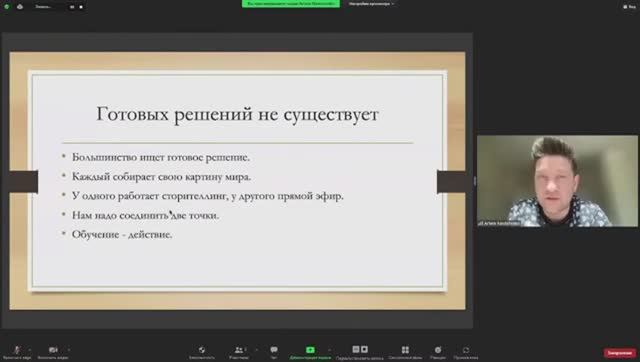The image size is (640, 362).
Task: Click meeting info icon beside the shield
Action: pos(20,7)
